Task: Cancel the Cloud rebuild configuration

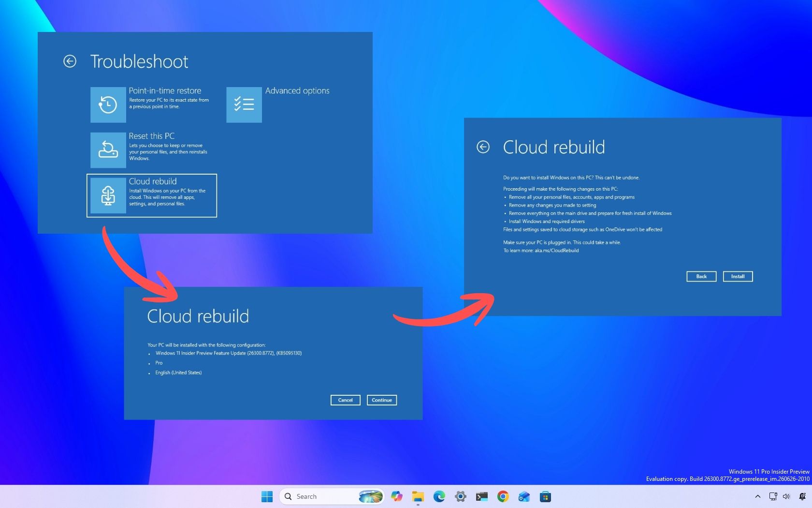Action: [345, 400]
